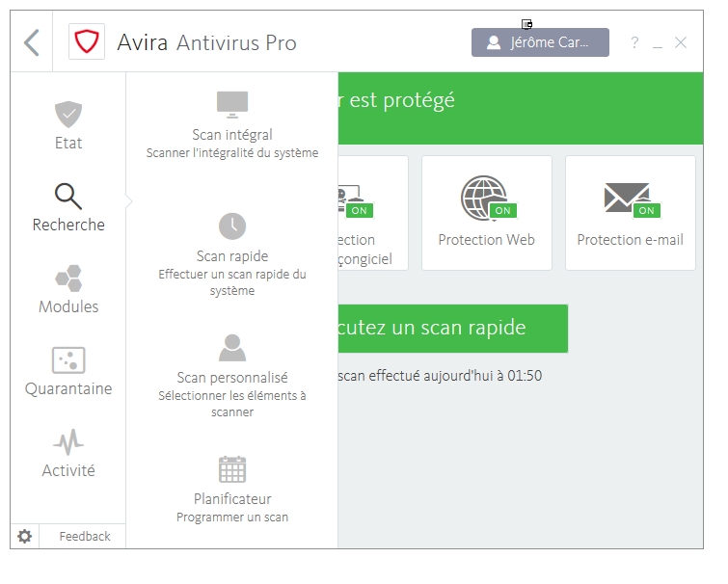This screenshot has width=728, height=584.
Task: Click the green scan rapide button
Action: [453, 328]
